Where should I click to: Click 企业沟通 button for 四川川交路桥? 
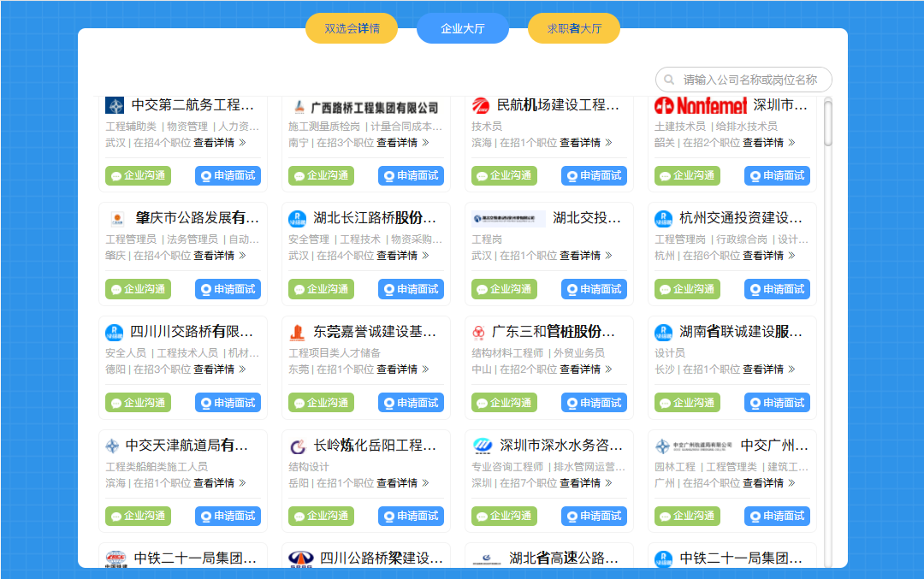pyautogui.click(x=138, y=402)
